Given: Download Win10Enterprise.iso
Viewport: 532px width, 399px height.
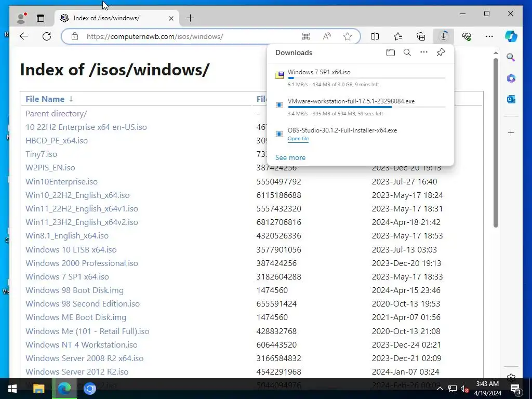Looking at the screenshot, I should pyautogui.click(x=61, y=181).
